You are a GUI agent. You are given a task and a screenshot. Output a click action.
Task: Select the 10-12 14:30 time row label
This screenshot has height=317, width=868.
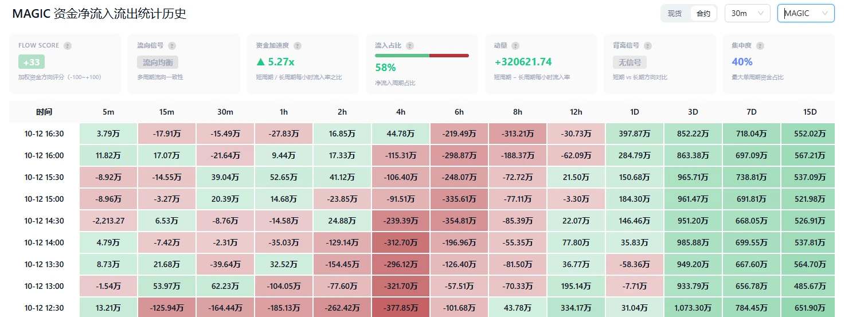click(x=44, y=221)
